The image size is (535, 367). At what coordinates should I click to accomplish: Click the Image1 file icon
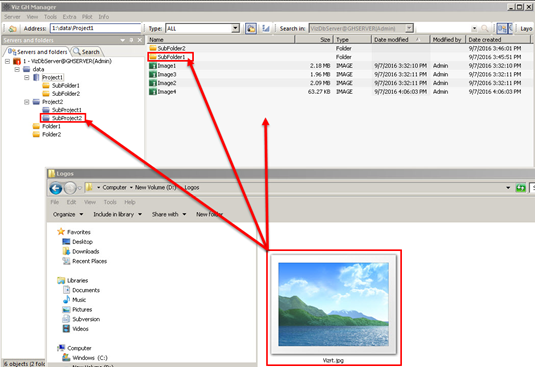153,66
